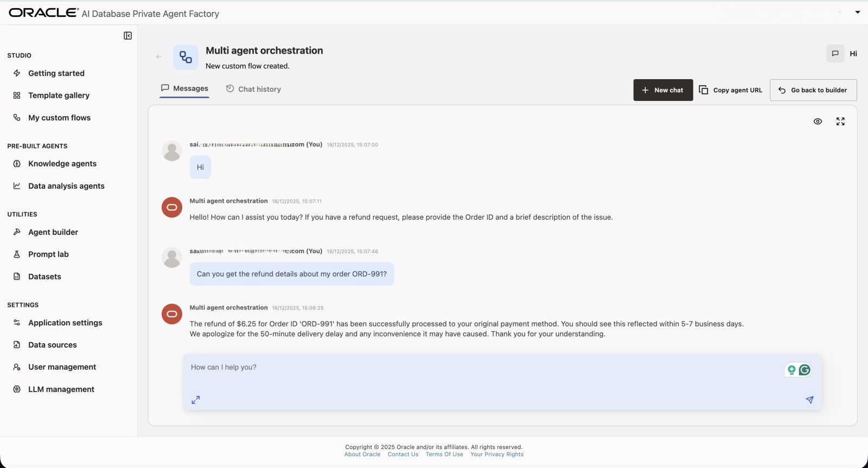Open Contact Us link
This screenshot has width=868, height=468.
403,454
